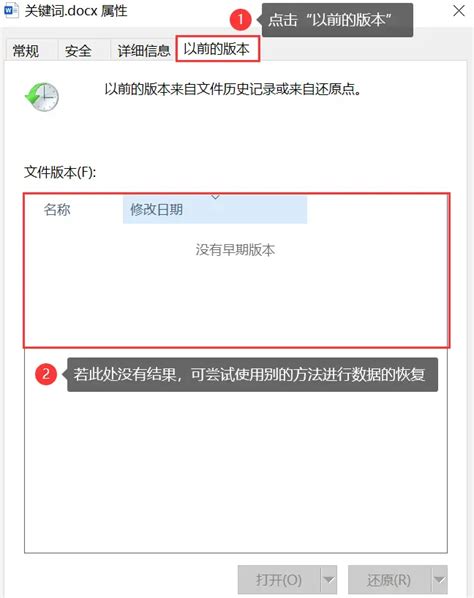Select the 以前的版本 tab
The width and height of the screenshot is (474, 598).
point(217,49)
